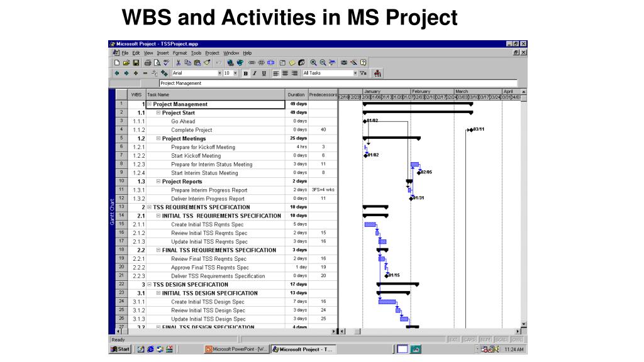The width and height of the screenshot is (644, 362).
Task: Add Task Notes
Action: tap(292, 63)
